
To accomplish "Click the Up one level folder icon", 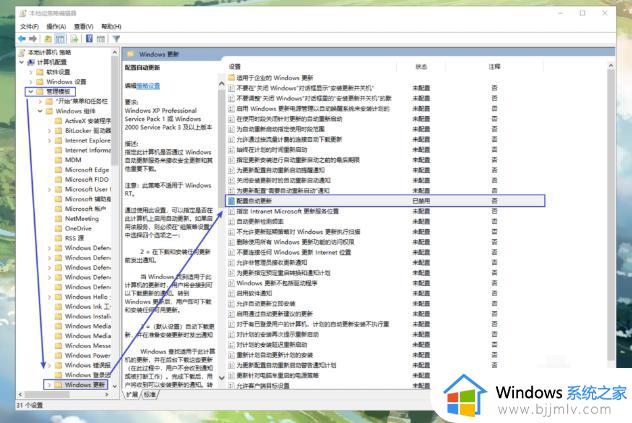I will pos(48,39).
